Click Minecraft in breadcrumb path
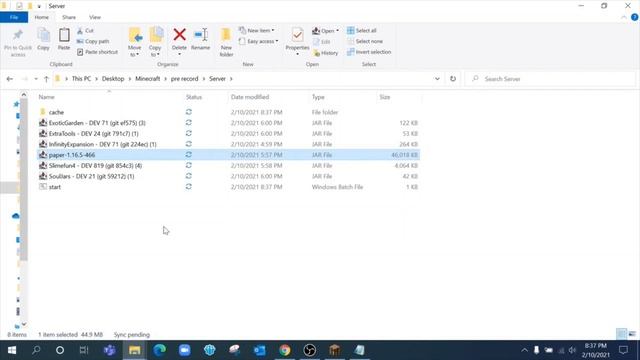The height and width of the screenshot is (360, 640). (148, 79)
